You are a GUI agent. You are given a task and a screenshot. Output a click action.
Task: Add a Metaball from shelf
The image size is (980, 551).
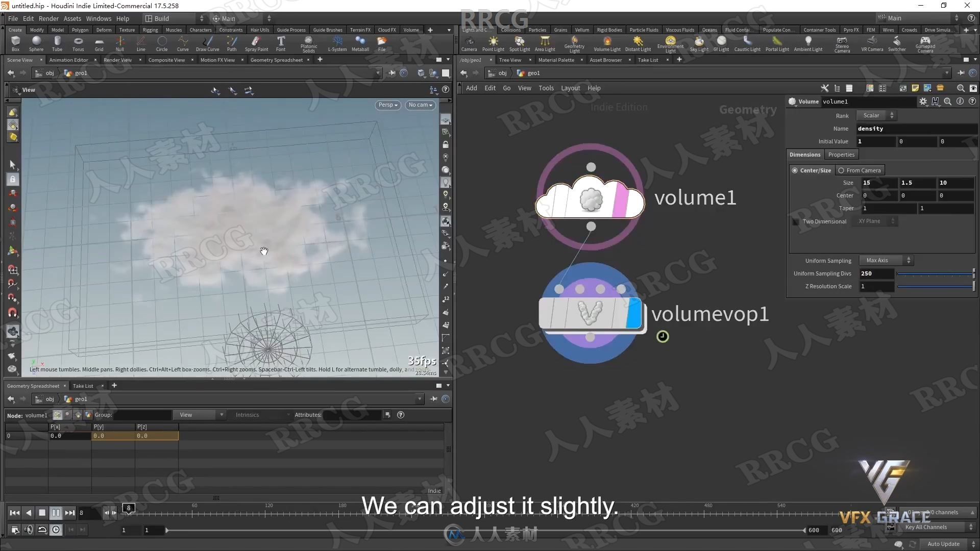coord(360,43)
